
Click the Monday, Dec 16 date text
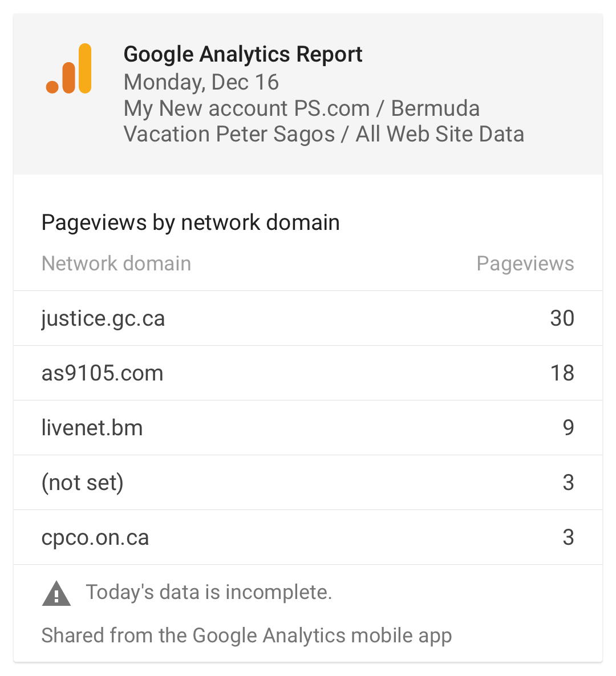pyautogui.click(x=201, y=82)
